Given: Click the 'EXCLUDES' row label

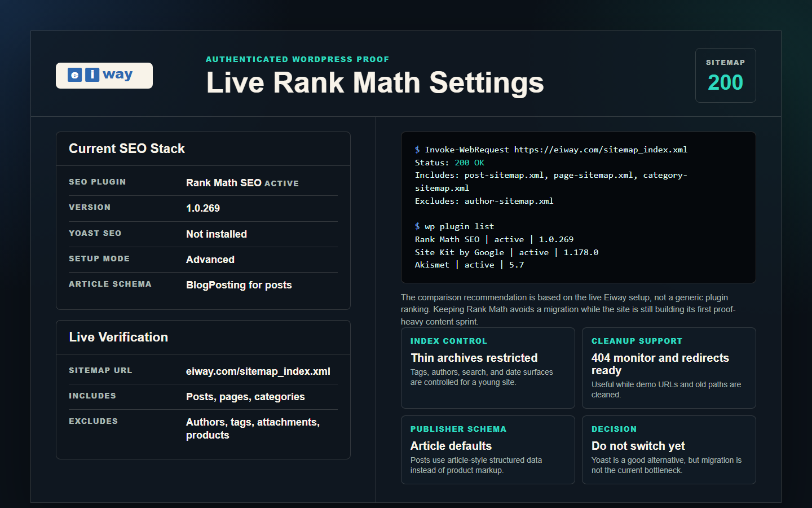Looking at the screenshot, I should [x=93, y=421].
